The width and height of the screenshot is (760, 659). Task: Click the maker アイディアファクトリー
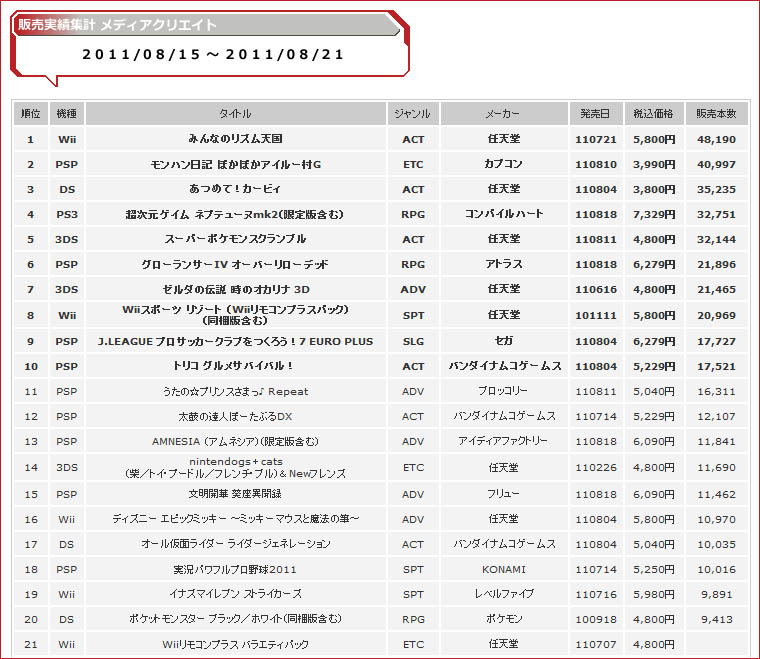coord(503,441)
